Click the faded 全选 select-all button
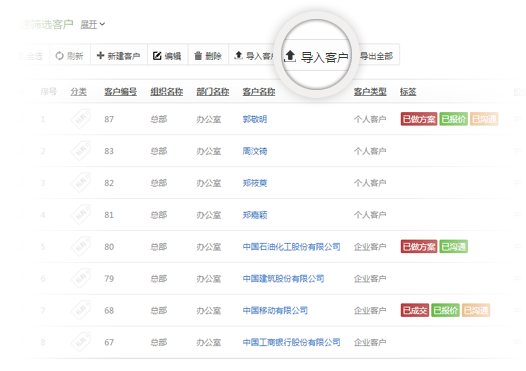 [x=32, y=56]
